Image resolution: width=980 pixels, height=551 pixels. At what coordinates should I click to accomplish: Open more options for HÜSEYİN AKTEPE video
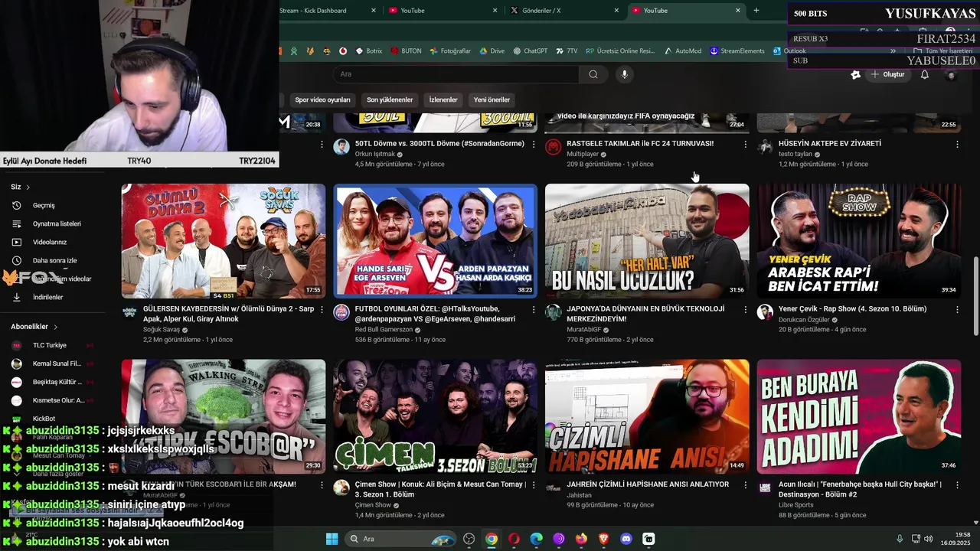(957, 144)
